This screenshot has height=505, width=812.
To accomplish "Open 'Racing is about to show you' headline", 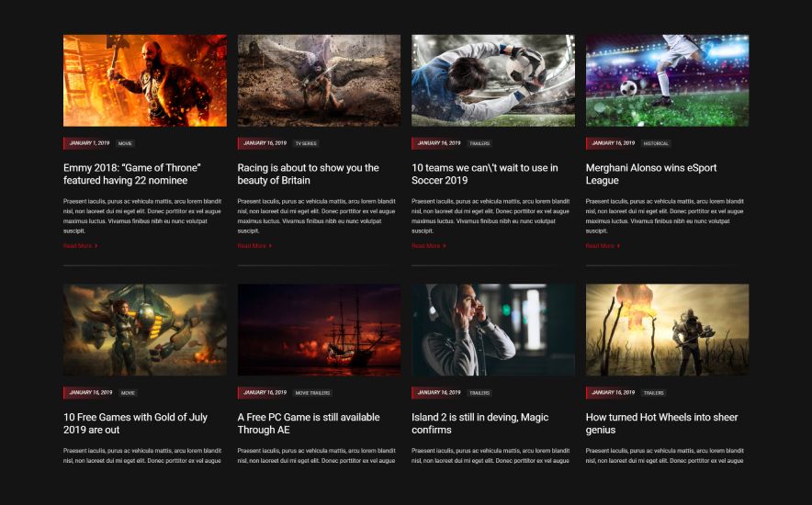I will [x=308, y=174].
